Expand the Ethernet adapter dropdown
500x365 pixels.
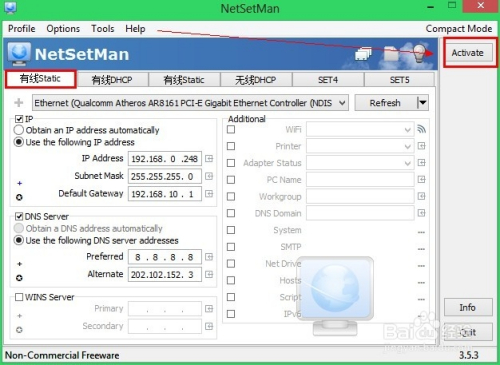tap(342, 103)
